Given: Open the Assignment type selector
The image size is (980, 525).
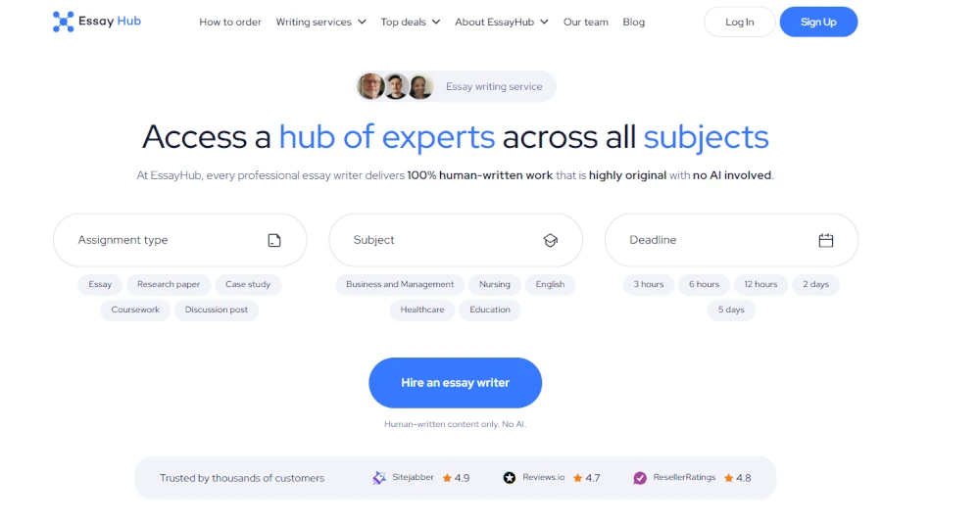Looking at the screenshot, I should click(180, 240).
